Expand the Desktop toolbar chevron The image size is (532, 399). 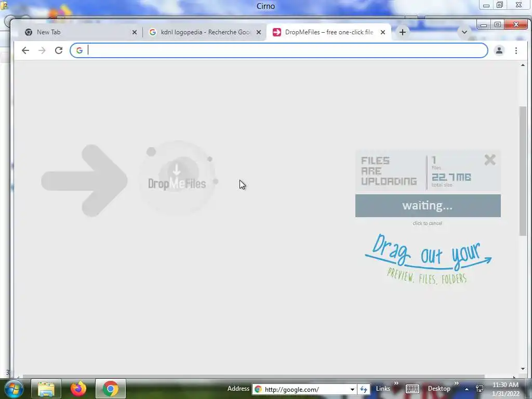tap(457, 383)
